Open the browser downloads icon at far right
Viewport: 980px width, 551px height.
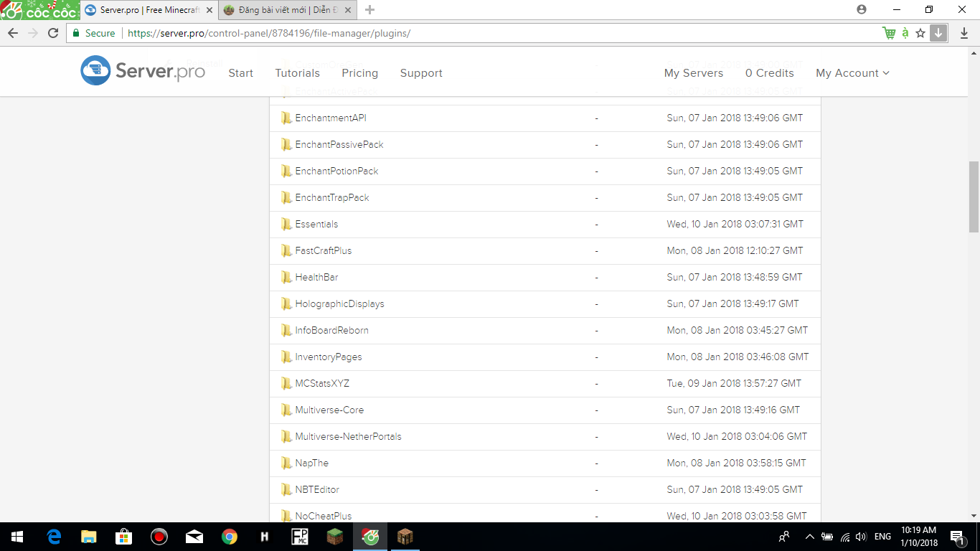click(x=964, y=33)
